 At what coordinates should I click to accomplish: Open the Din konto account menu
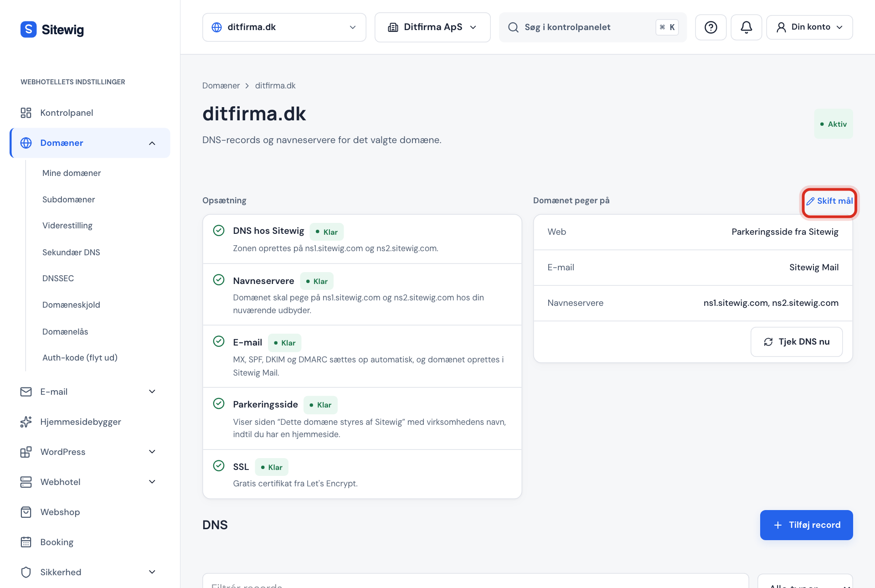pos(809,27)
